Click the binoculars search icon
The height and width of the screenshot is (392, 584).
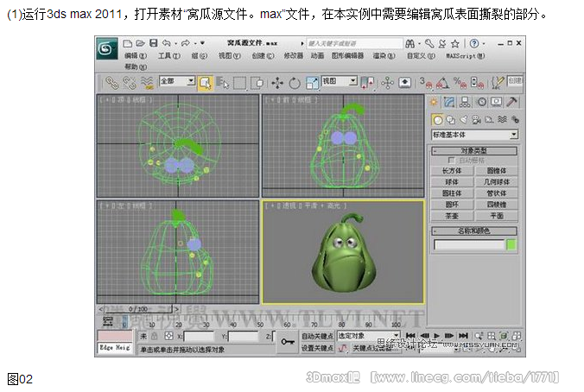(x=410, y=44)
